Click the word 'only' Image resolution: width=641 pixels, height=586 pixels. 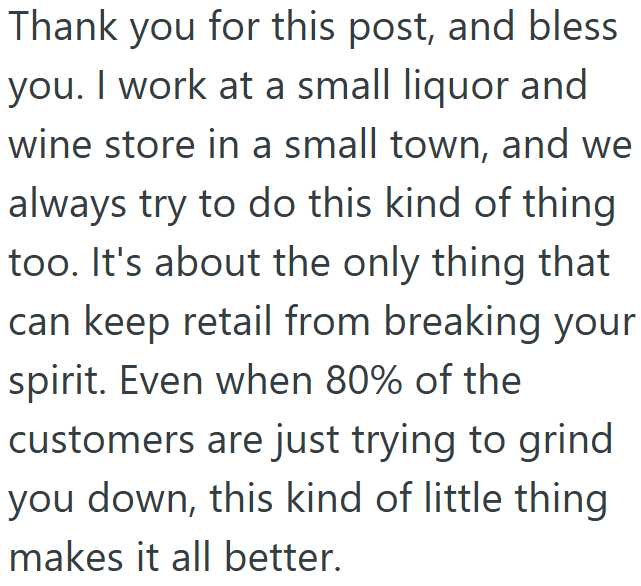390,264
